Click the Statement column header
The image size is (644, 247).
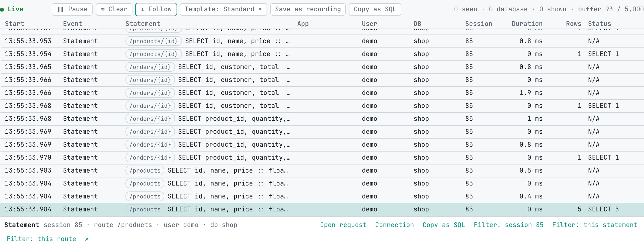click(143, 24)
